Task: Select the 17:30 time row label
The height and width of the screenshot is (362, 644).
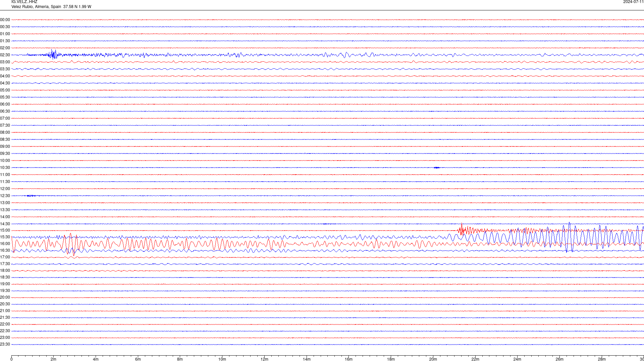Action: pos(5,264)
